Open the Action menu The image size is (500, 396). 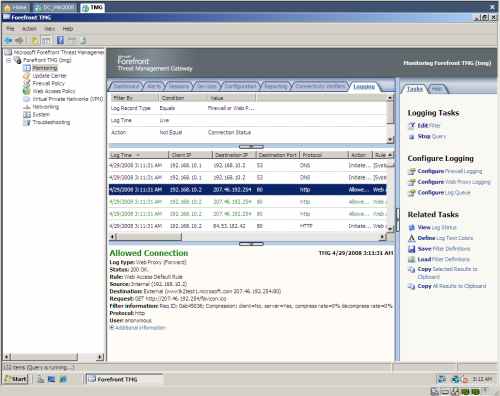[29, 29]
